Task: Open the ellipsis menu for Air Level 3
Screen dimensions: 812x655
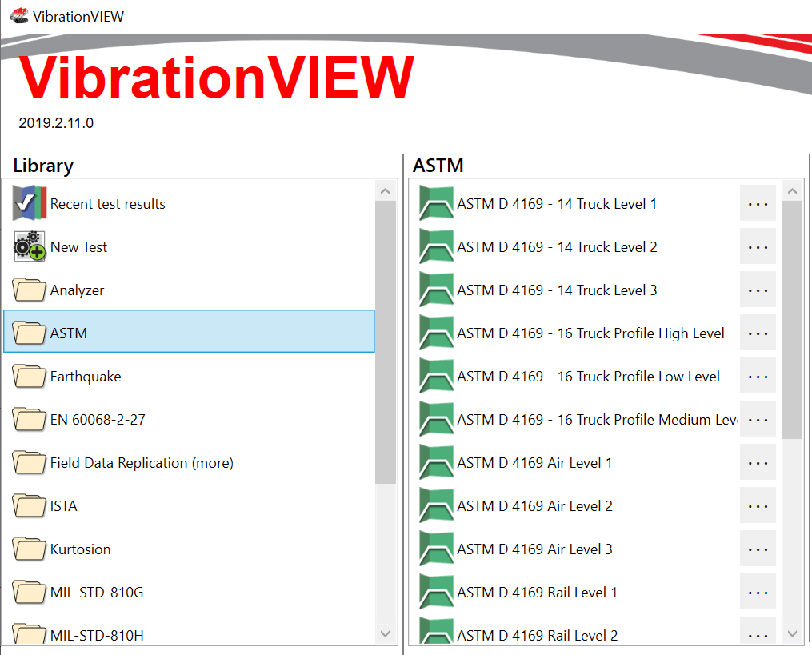Action: 758,549
